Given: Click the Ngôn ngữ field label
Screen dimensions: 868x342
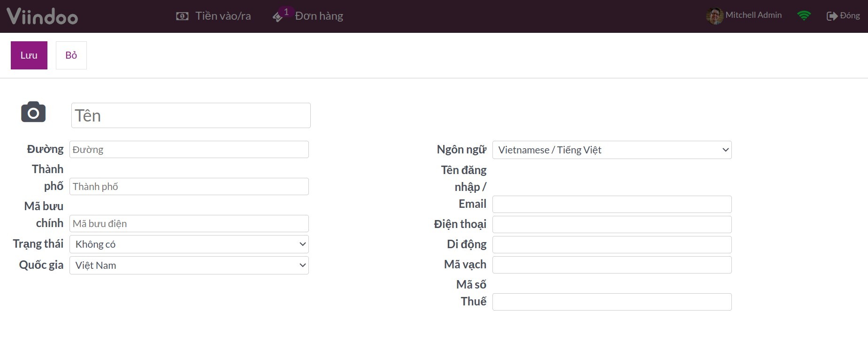Looking at the screenshot, I should coord(461,150).
